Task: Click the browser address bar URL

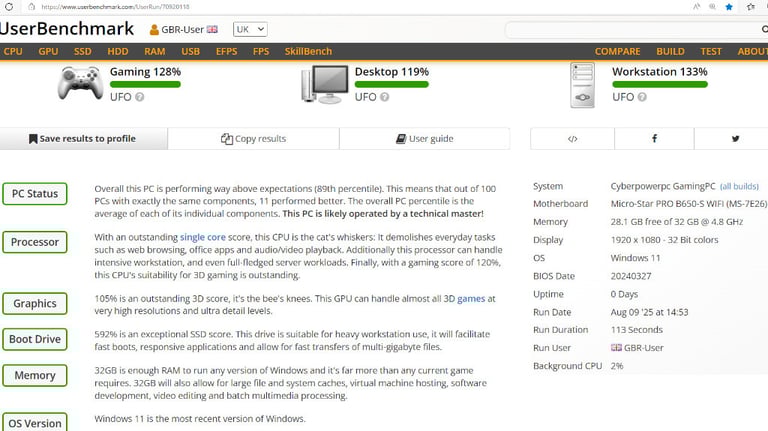Action: 115,7
